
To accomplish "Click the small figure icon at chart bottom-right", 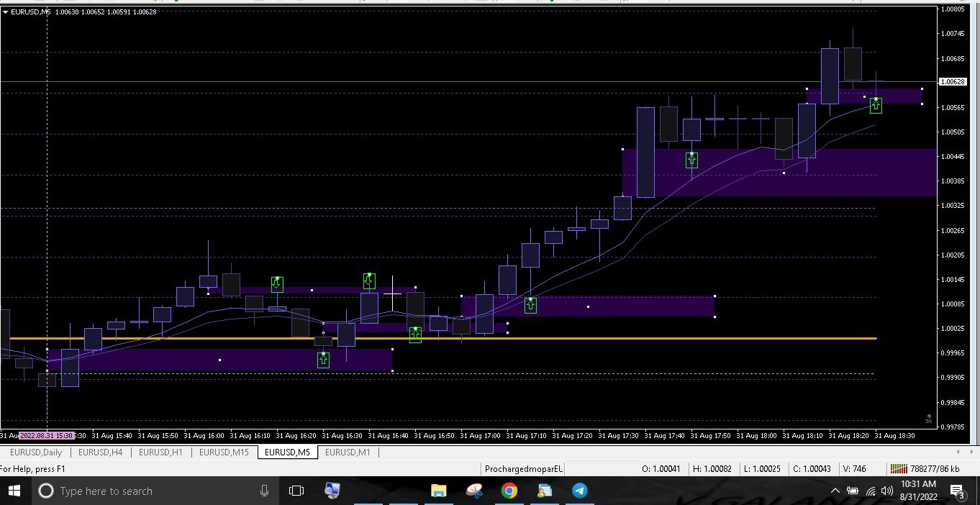I will 929,419.
